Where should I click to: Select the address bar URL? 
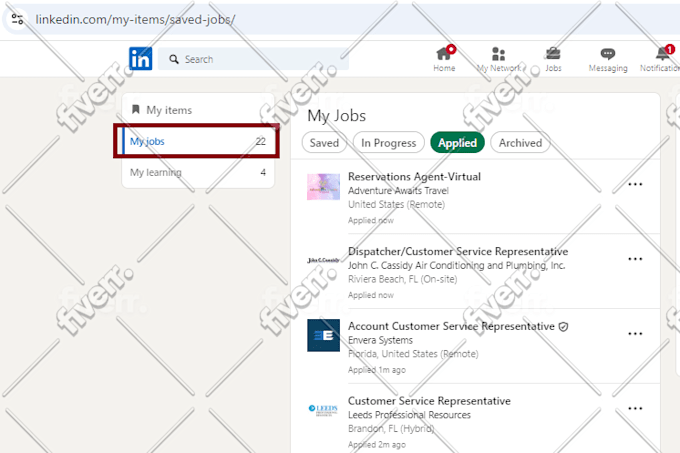pyautogui.click(x=135, y=20)
